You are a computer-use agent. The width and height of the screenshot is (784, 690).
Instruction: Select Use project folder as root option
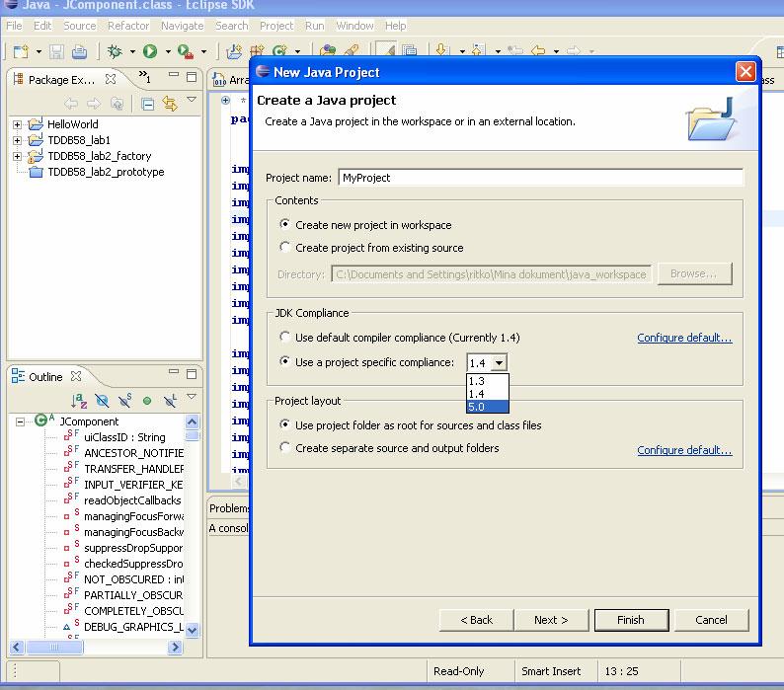[x=284, y=424]
